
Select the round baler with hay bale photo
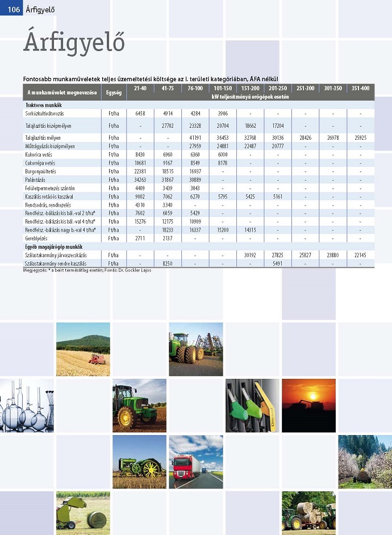[83, 513]
